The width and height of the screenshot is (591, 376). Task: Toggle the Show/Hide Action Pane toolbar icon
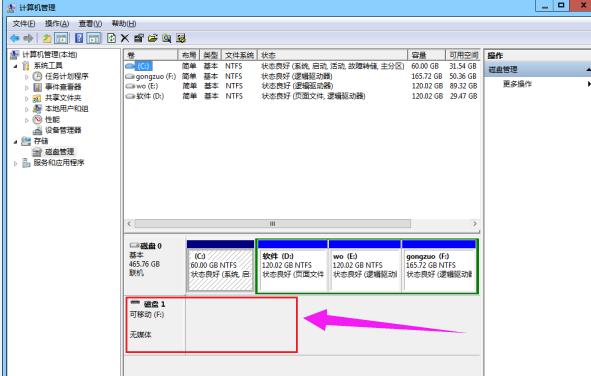(94, 38)
